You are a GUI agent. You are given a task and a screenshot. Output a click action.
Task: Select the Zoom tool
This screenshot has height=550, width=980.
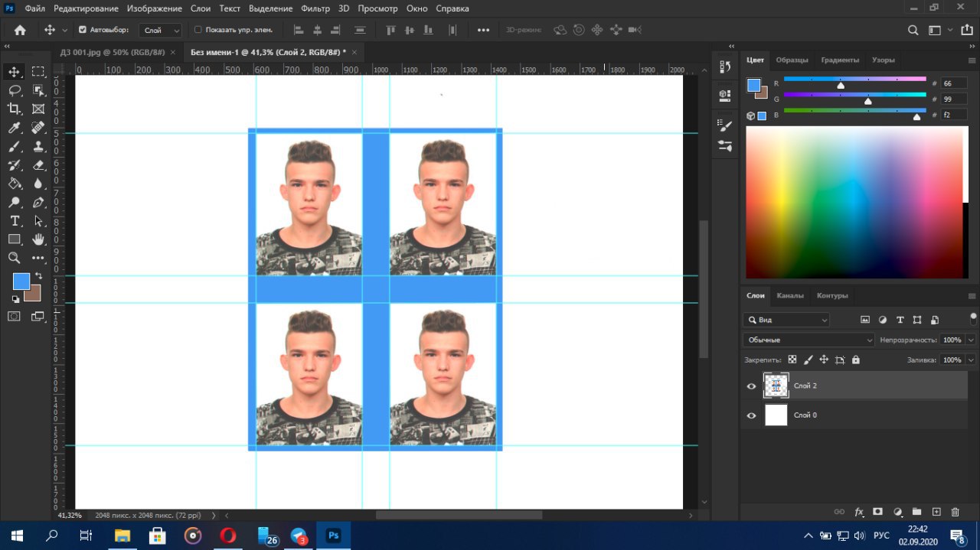click(x=15, y=258)
